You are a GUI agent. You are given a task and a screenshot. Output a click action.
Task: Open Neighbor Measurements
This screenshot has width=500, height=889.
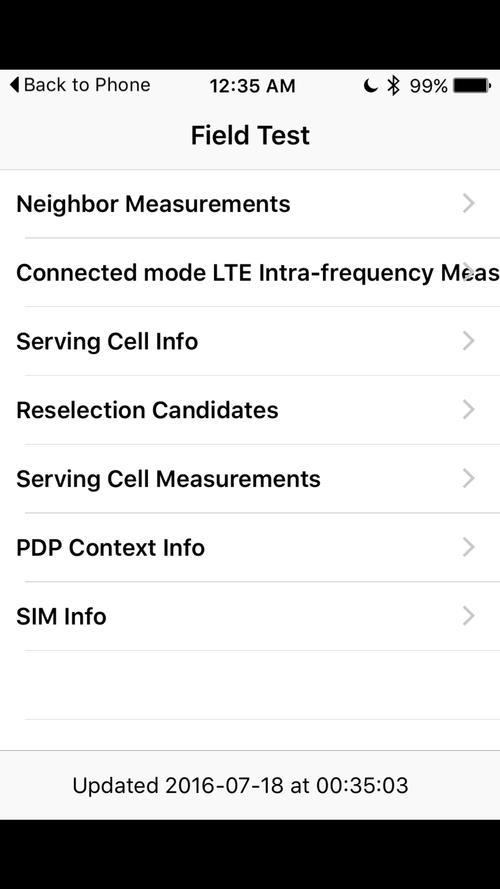point(250,204)
